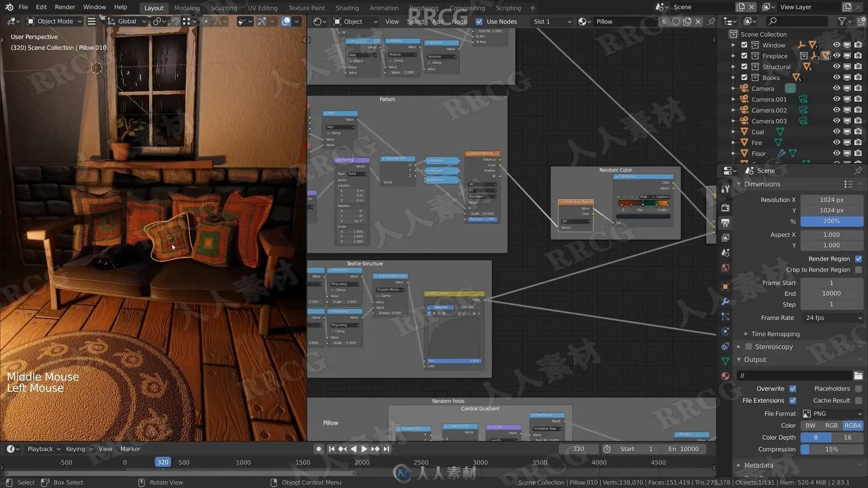Hide the Fireplace collection with eye icon

(836, 56)
